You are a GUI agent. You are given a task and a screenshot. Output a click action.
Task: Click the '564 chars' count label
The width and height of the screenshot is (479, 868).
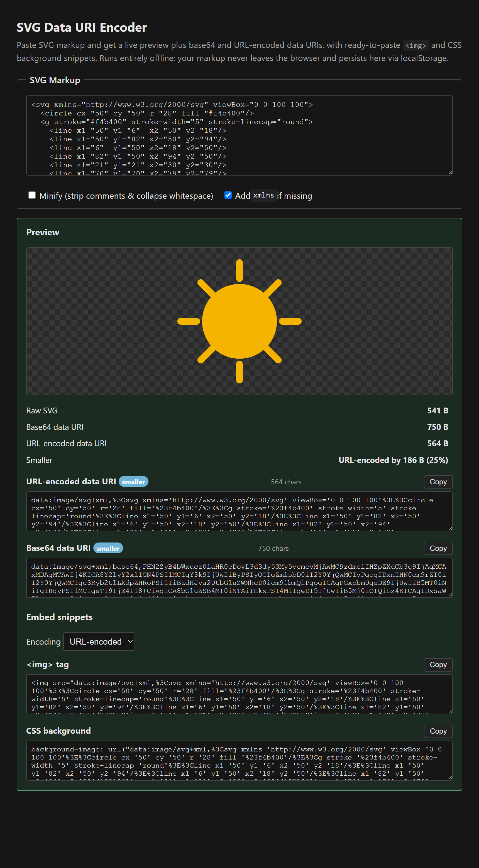[x=286, y=482]
